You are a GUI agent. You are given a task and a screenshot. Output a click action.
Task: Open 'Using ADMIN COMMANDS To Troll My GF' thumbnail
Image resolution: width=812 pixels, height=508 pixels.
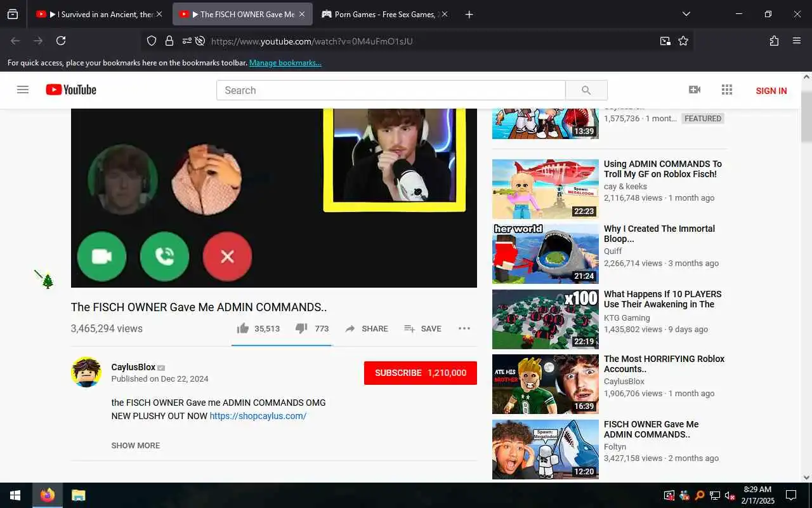[546, 189]
